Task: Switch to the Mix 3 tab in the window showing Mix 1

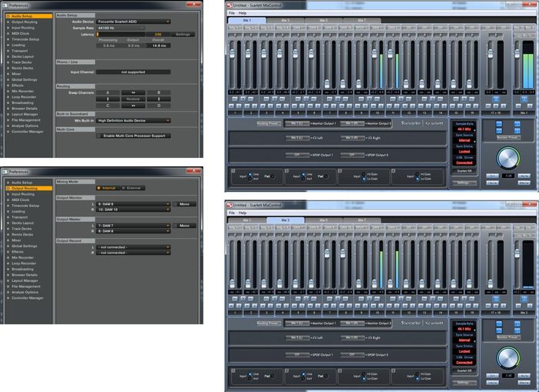Action: point(286,21)
